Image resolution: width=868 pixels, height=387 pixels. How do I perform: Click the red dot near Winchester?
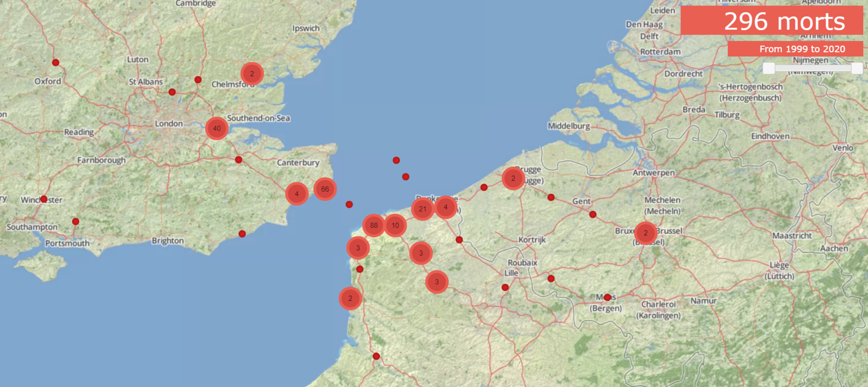pos(44,199)
